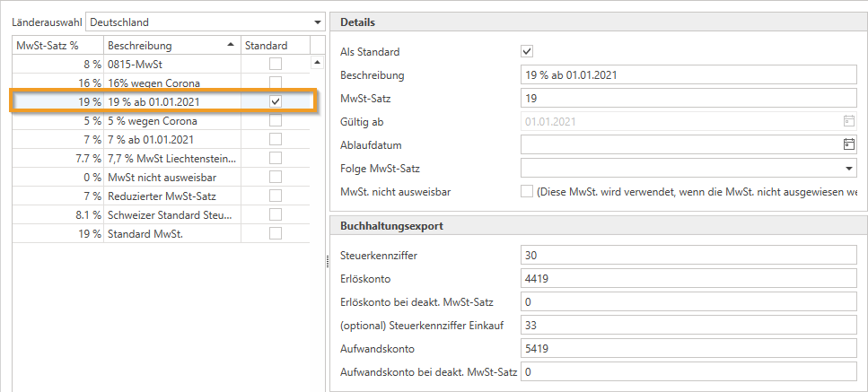Tick Standard checkbox for Reduzierter MwSt-Satz

[276, 196]
